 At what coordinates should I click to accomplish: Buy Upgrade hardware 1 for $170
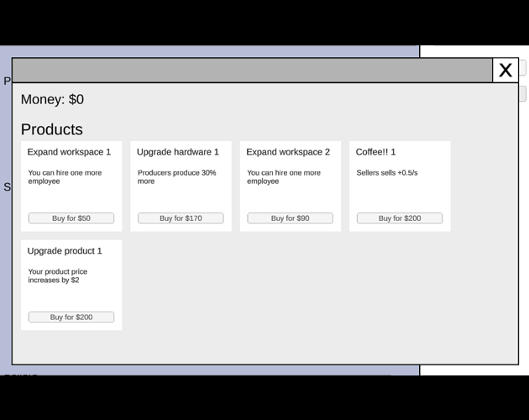tap(181, 218)
